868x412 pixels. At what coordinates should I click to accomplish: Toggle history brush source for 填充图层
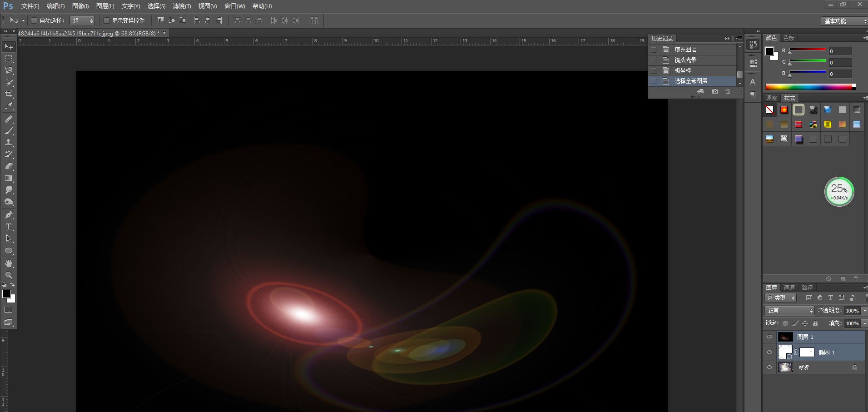click(x=654, y=50)
